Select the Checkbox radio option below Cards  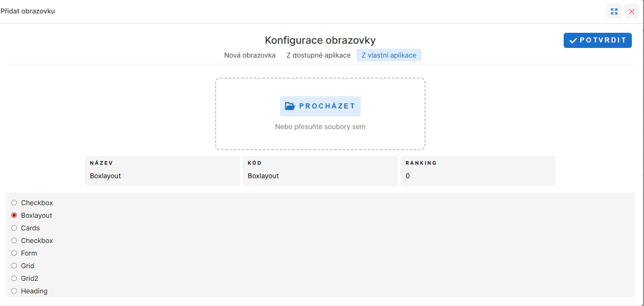[14, 240]
